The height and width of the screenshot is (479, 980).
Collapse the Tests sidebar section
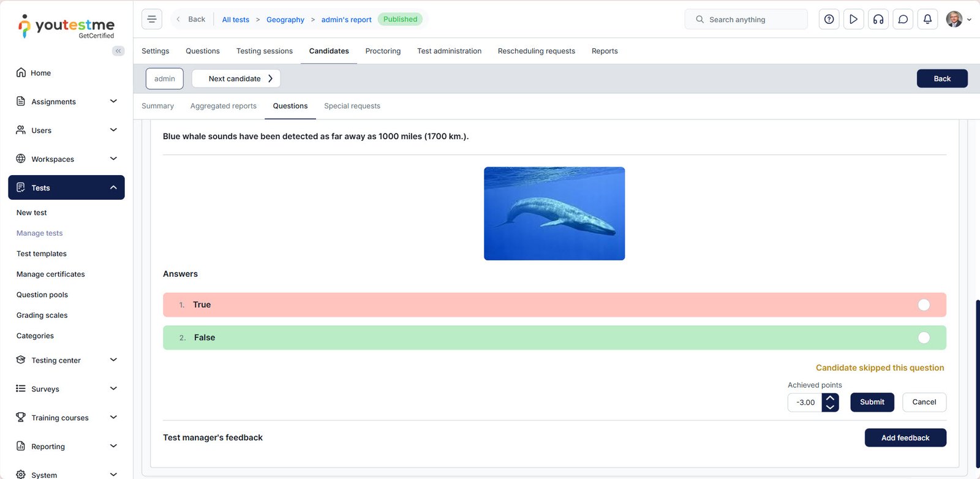113,187
